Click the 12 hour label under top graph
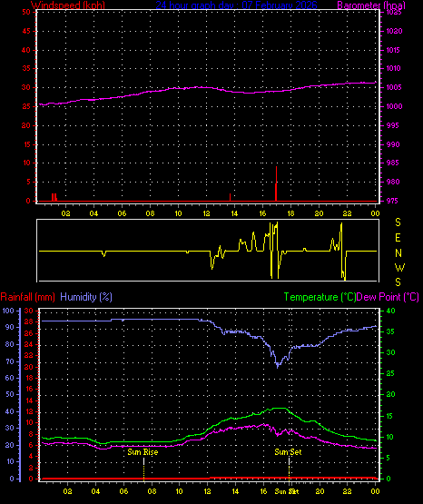423x504 pixels. click(x=206, y=213)
